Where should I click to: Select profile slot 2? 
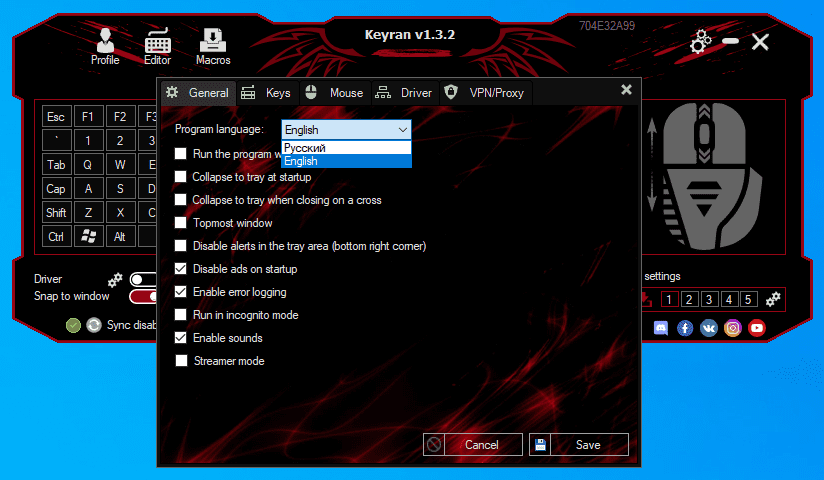point(689,299)
